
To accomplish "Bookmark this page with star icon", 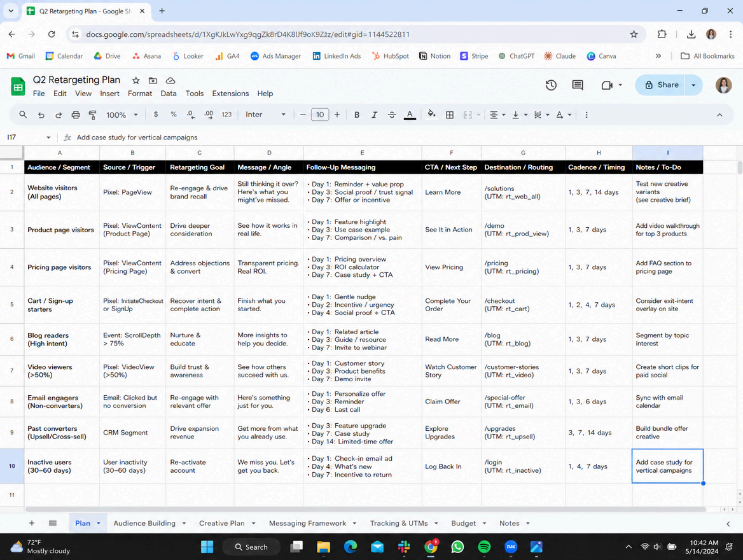I will pos(634,34).
